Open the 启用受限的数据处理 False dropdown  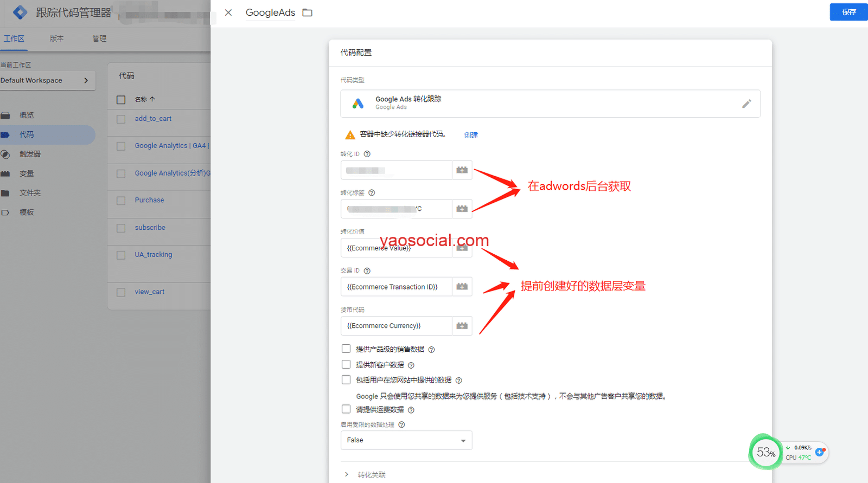click(406, 440)
